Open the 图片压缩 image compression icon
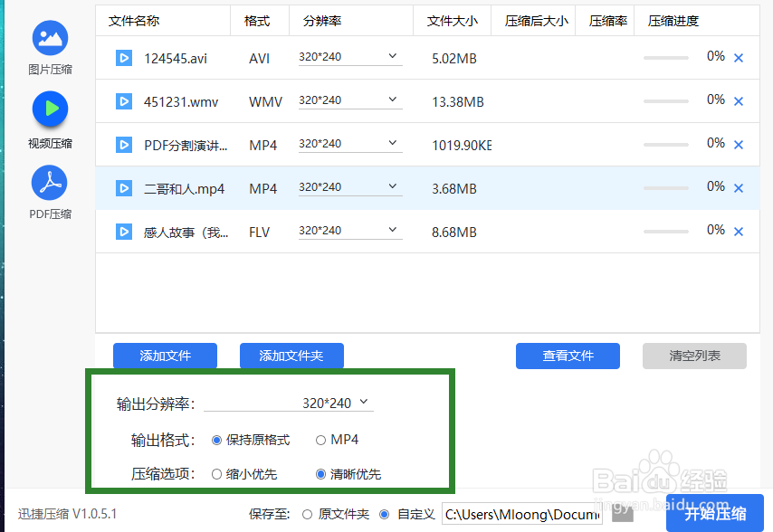Image resolution: width=773 pixels, height=532 pixels. [50, 38]
